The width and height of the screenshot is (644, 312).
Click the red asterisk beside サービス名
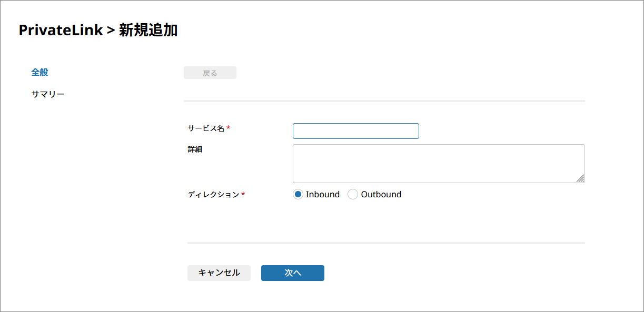click(x=229, y=128)
